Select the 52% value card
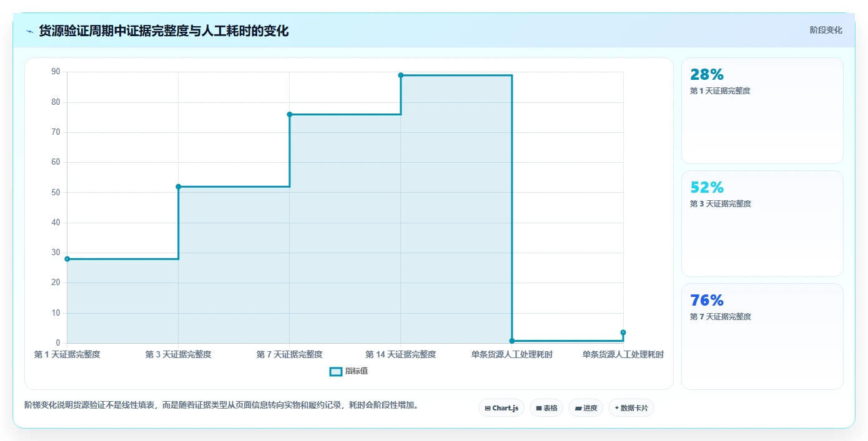 (x=762, y=224)
